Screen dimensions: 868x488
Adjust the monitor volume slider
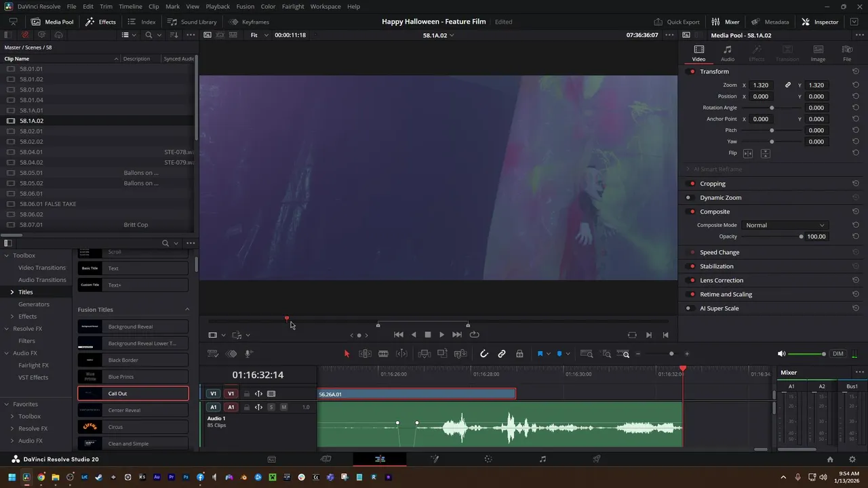coord(807,354)
